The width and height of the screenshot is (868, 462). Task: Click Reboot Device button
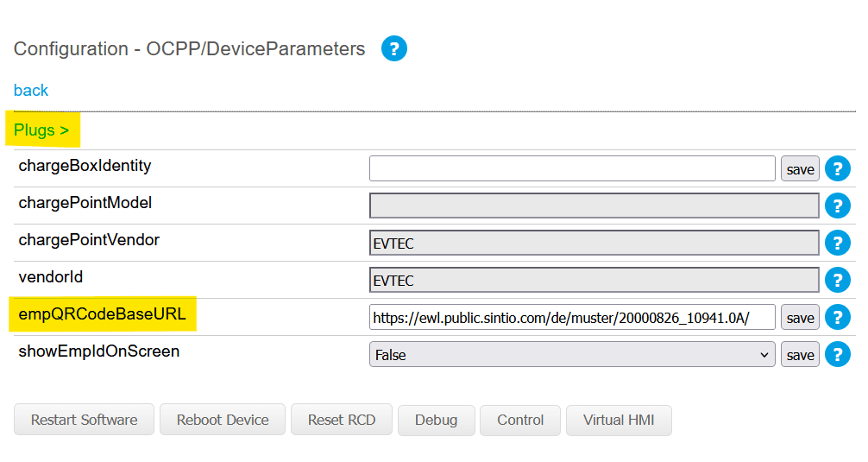click(223, 420)
